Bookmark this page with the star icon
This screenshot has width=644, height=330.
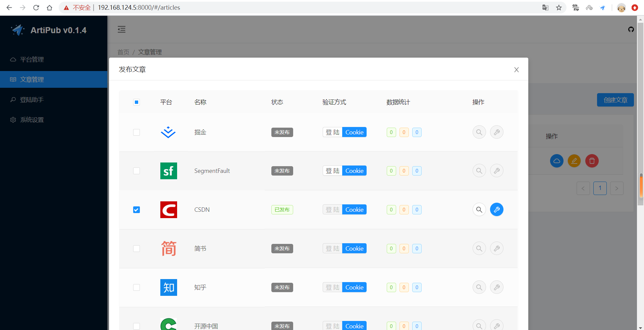tap(559, 8)
